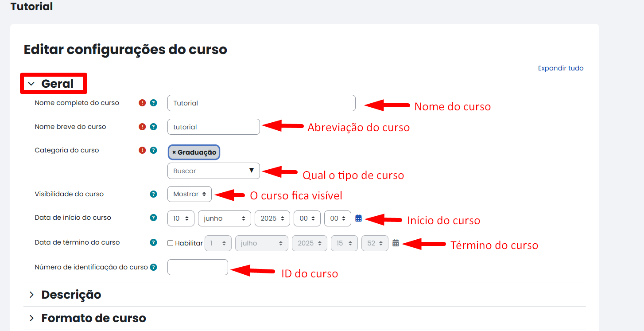Click the Expandir tudo link

tap(560, 68)
